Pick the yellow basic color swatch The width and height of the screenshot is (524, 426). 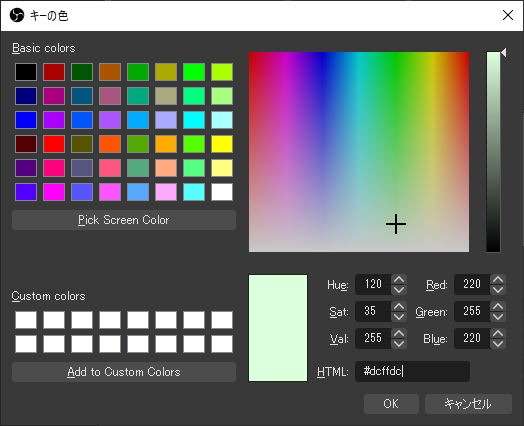click(222, 144)
